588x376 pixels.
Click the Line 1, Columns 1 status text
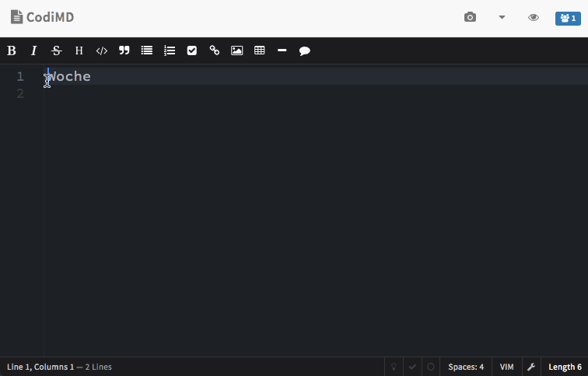click(40, 367)
